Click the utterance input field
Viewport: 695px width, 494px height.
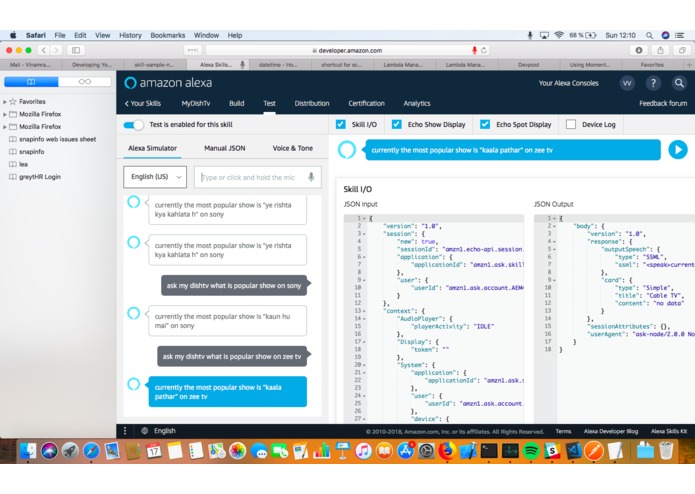click(258, 177)
